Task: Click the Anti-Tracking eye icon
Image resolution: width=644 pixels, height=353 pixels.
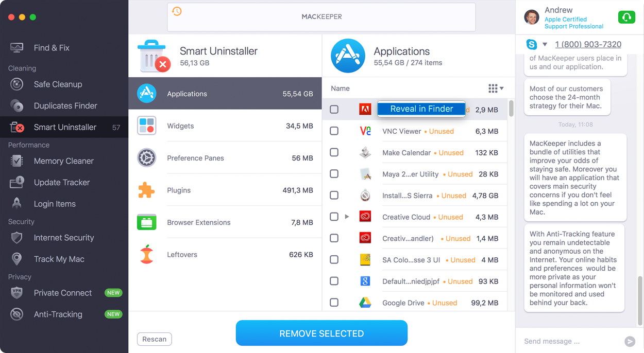Action: pos(16,314)
